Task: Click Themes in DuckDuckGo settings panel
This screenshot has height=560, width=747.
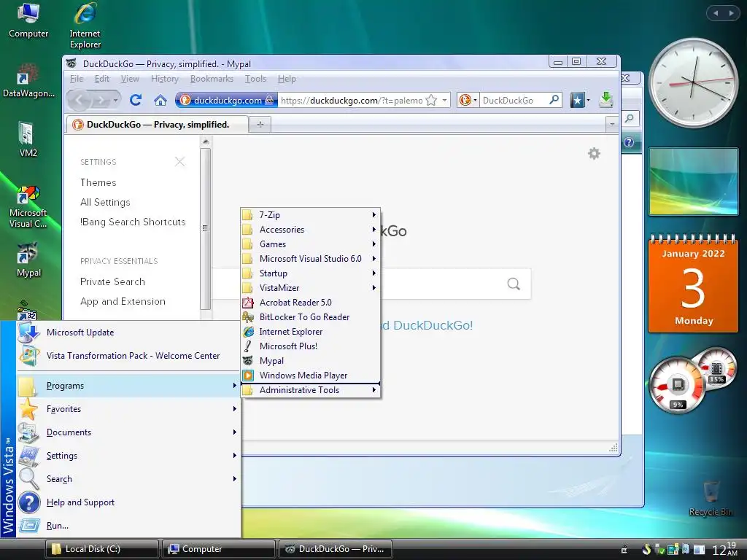Action: coord(98,182)
